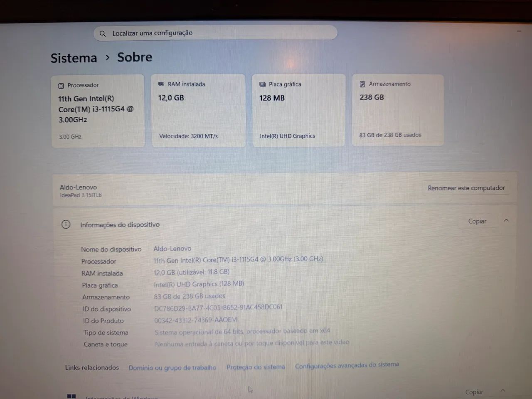532x399 pixels.
Task: Click the IdeaPad 3 15ITL6 model text
Action: [81, 195]
